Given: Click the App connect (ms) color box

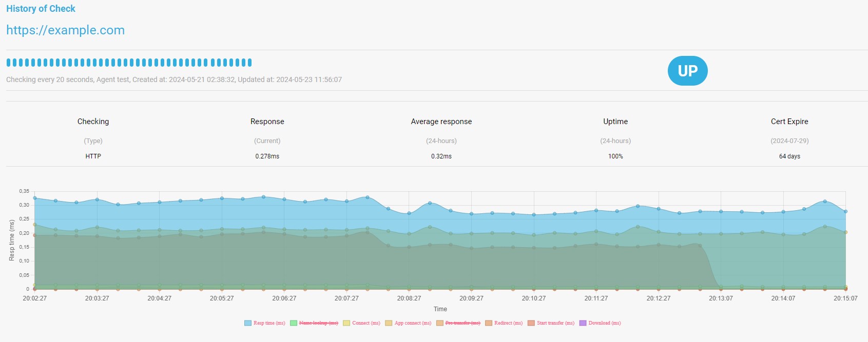Looking at the screenshot, I should coord(389,323).
